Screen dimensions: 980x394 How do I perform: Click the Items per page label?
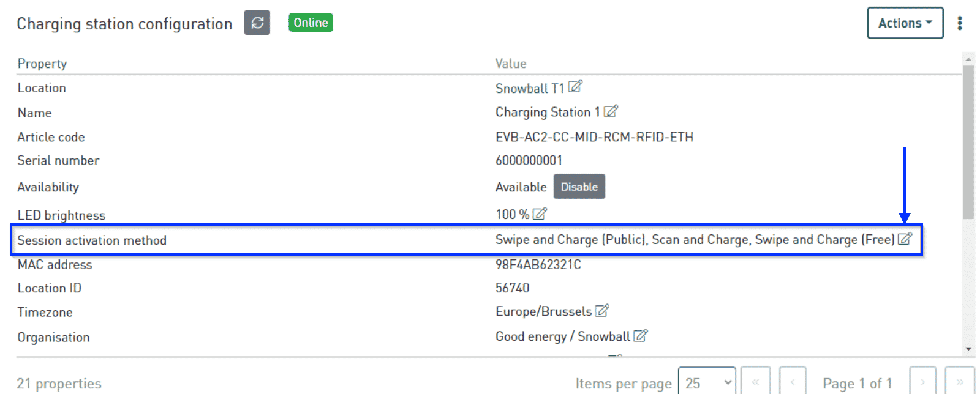point(624,384)
